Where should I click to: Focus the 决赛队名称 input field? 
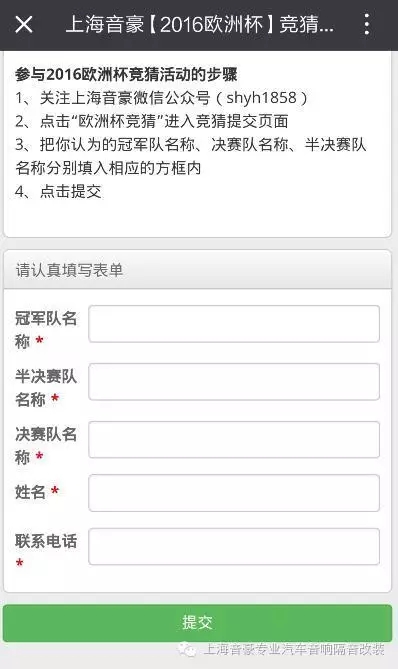click(x=234, y=440)
